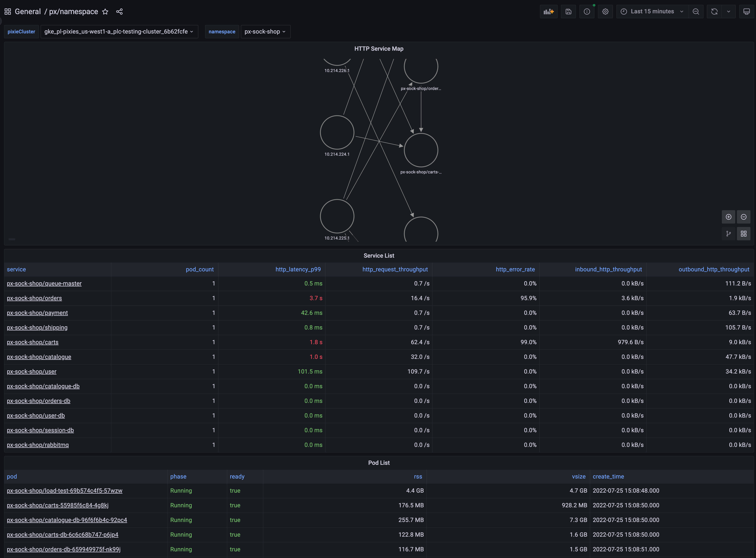Star the px/namespace dashboard

[105, 11]
